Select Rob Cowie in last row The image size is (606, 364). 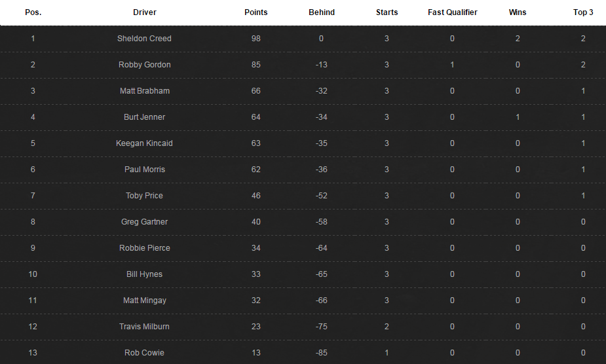point(144,353)
